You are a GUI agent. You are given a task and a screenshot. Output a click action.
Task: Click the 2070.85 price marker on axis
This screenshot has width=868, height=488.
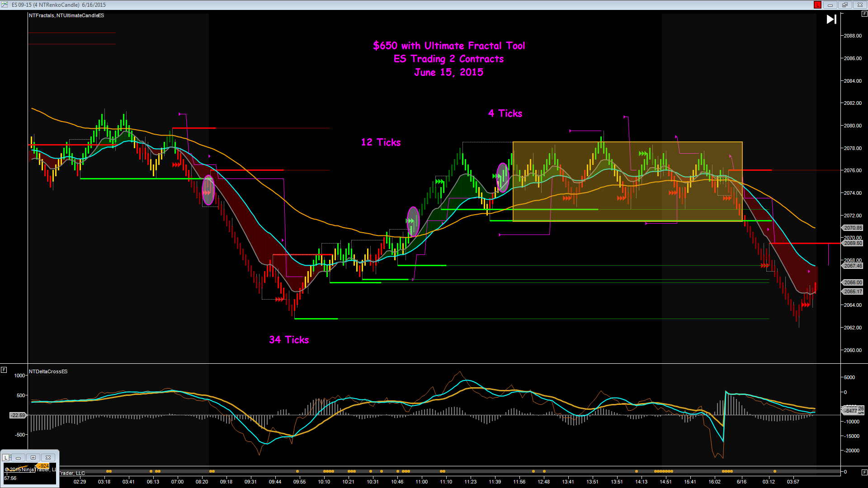coord(853,228)
